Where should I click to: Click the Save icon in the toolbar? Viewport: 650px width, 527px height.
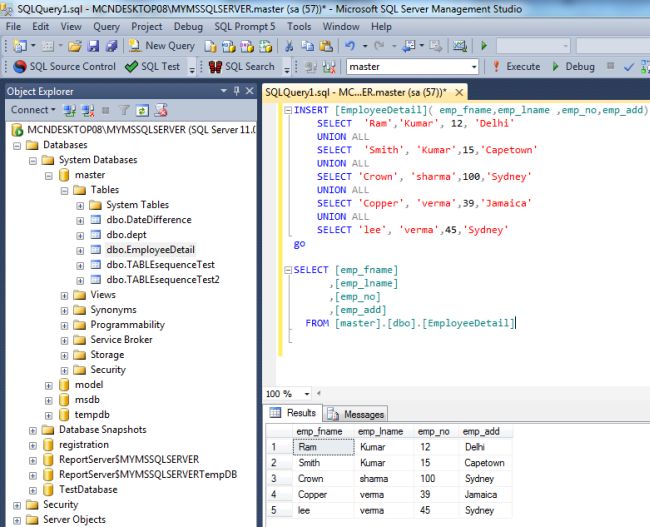coord(93,46)
